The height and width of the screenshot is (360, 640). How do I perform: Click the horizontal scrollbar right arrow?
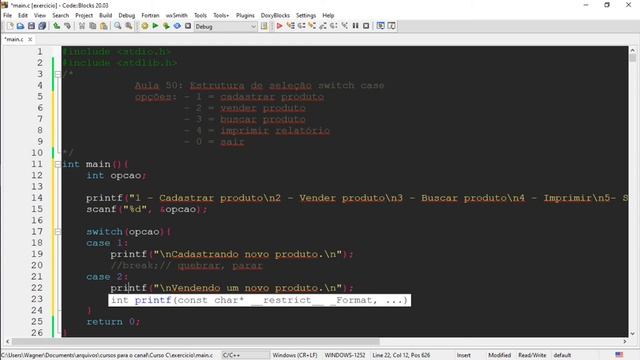[624, 341]
